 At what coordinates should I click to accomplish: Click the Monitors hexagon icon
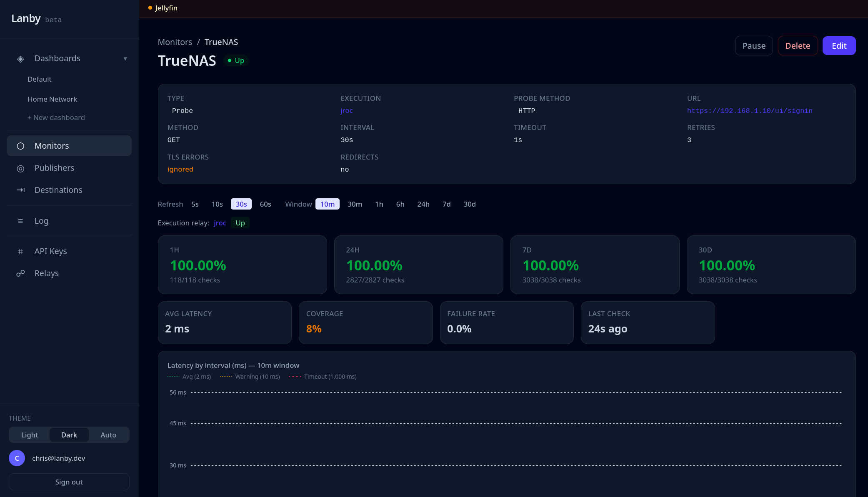pyautogui.click(x=20, y=146)
